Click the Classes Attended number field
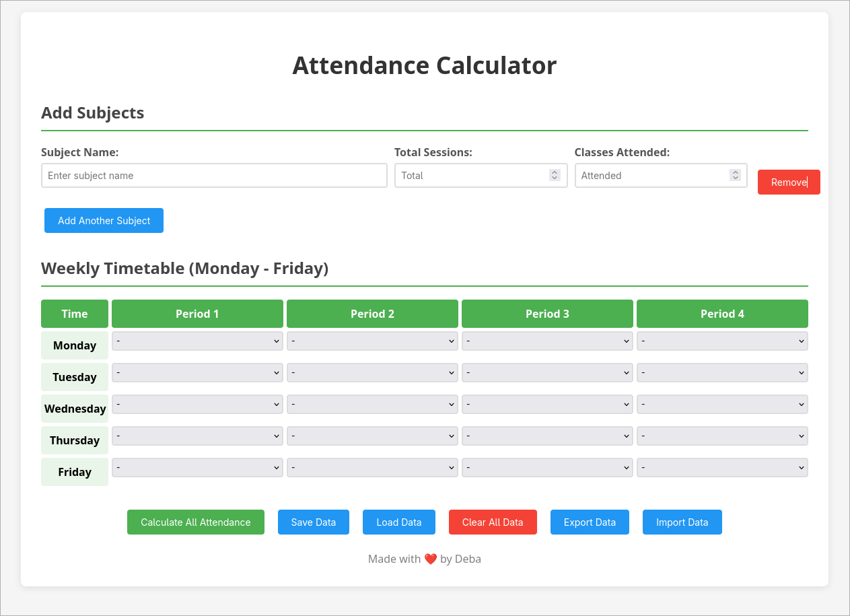The width and height of the screenshot is (850, 616). [x=651, y=176]
